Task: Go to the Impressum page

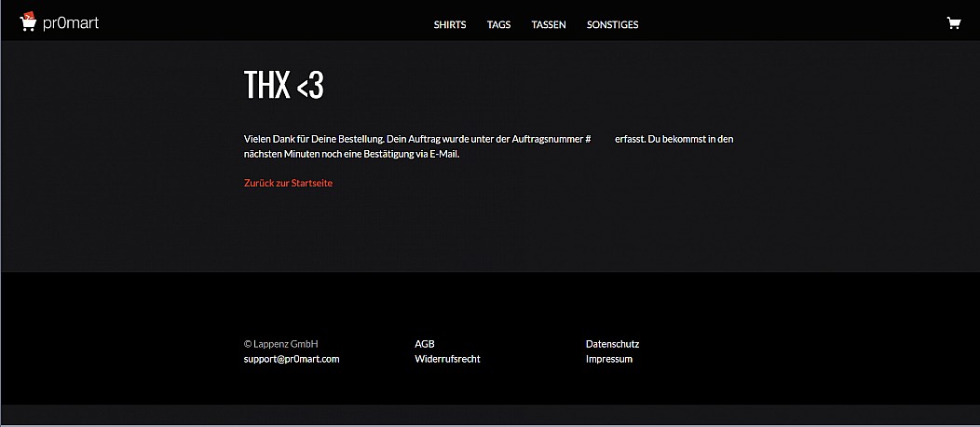Action: click(608, 359)
